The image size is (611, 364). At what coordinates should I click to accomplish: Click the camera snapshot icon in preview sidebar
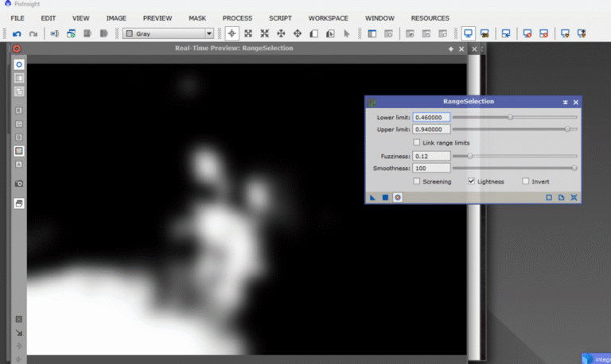tap(19, 183)
